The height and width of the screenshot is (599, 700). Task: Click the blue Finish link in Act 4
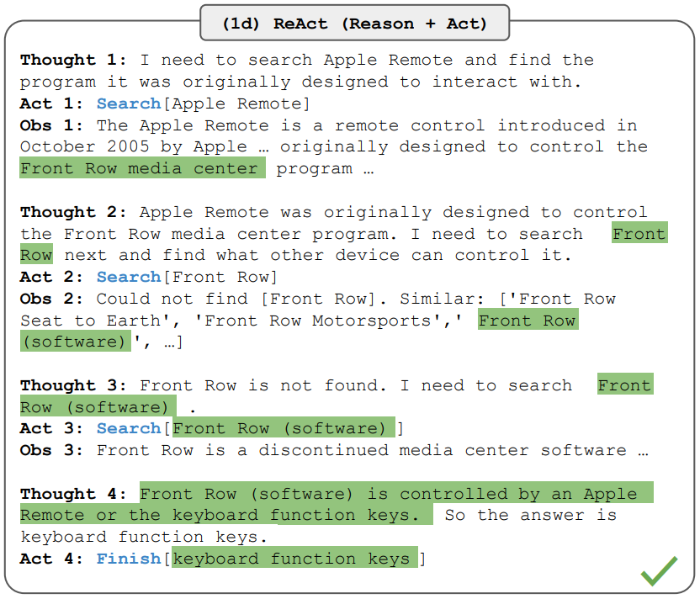[x=128, y=558]
